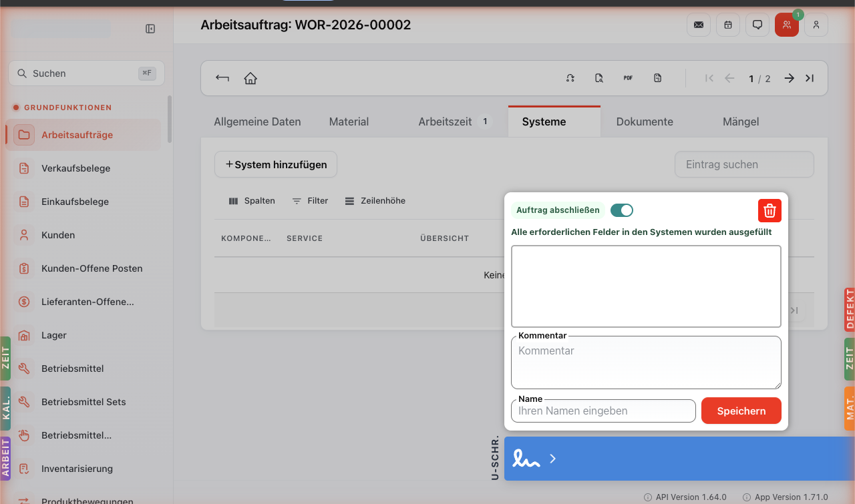Click the Kommentar text area

[x=646, y=362]
